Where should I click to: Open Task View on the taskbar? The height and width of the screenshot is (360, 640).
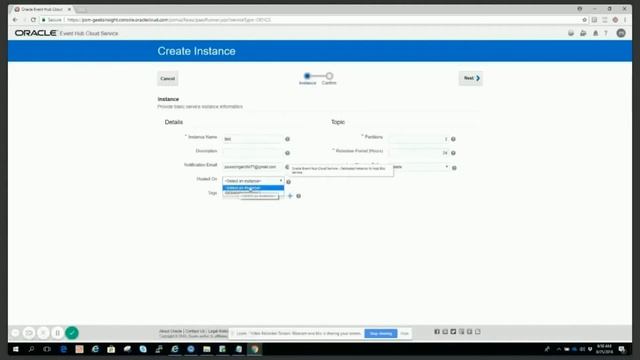click(x=47, y=349)
